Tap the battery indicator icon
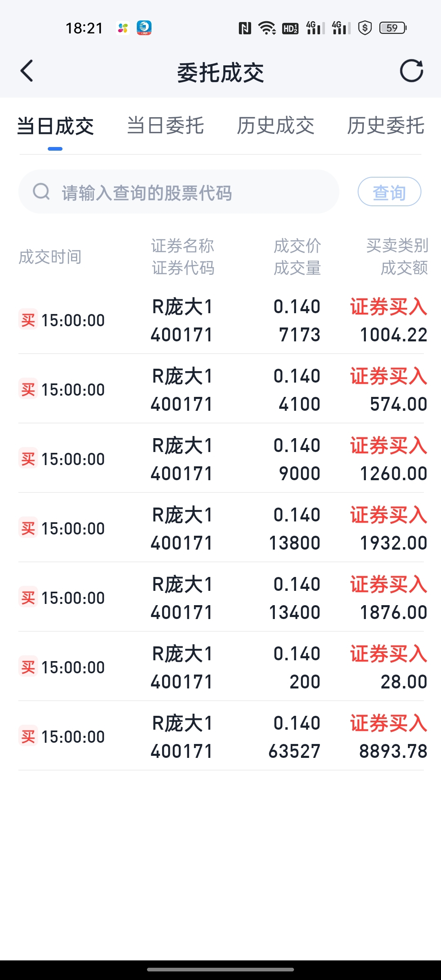Image resolution: width=441 pixels, height=980 pixels. 393,28
